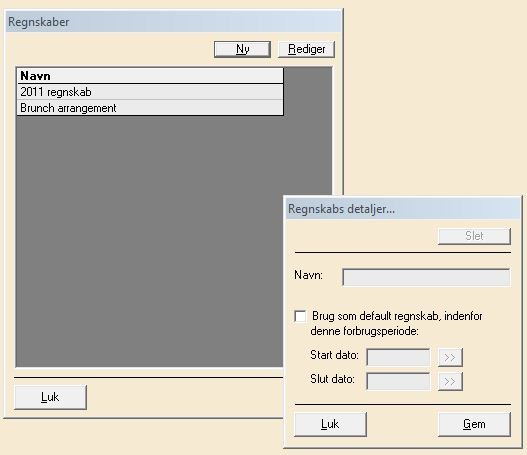
Task: Open the date picker arrows next to Start dato
Action: pos(450,357)
